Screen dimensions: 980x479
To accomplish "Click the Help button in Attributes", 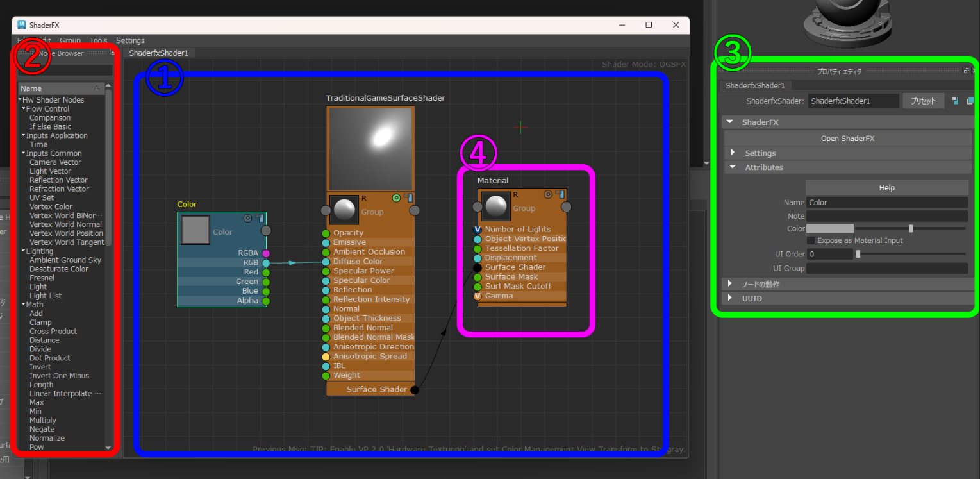I will pos(886,188).
